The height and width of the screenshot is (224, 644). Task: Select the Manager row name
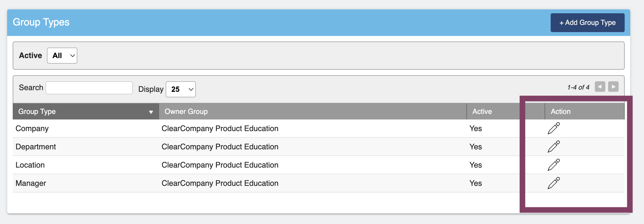pos(31,183)
